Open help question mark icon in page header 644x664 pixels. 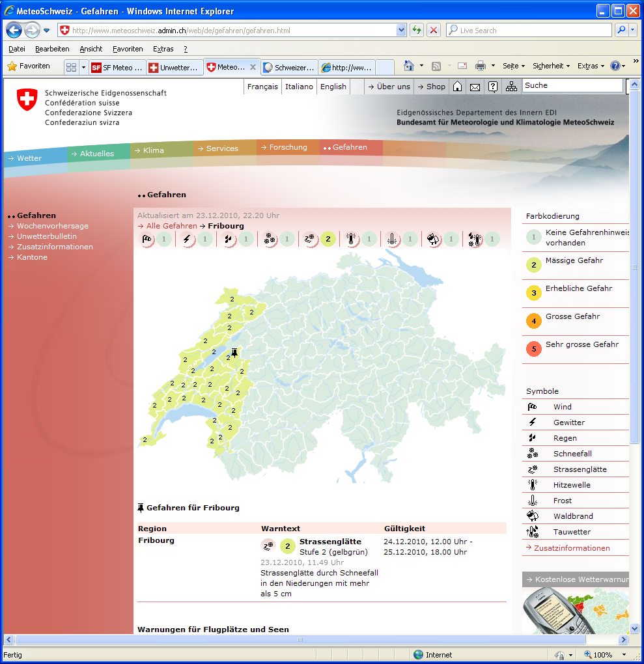click(x=493, y=87)
